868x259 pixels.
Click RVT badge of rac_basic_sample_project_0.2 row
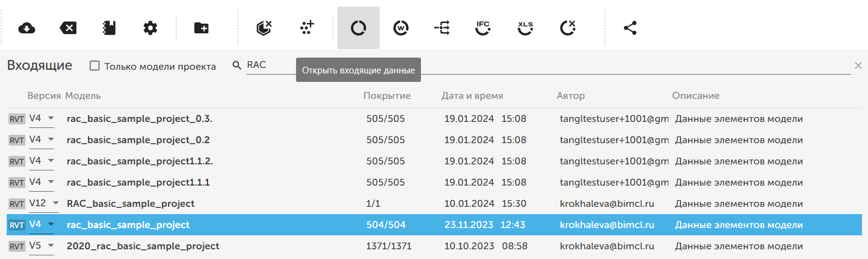coord(16,141)
